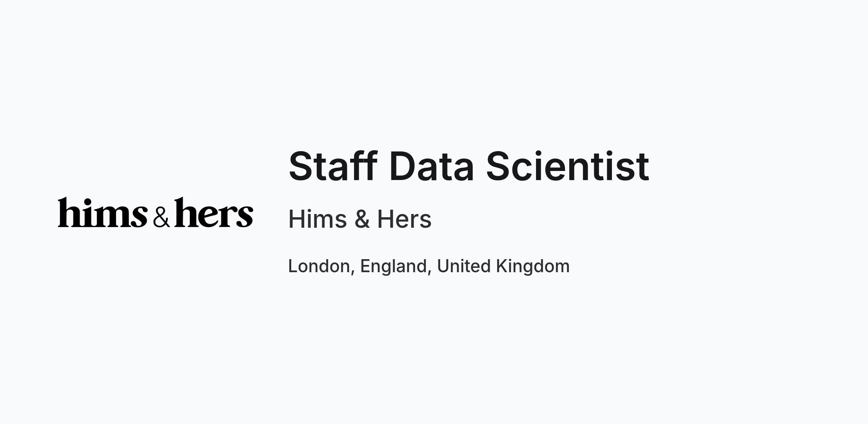Viewport: 868px width, 424px height.
Task: Click the word "Staff" in the title
Action: pos(333,166)
